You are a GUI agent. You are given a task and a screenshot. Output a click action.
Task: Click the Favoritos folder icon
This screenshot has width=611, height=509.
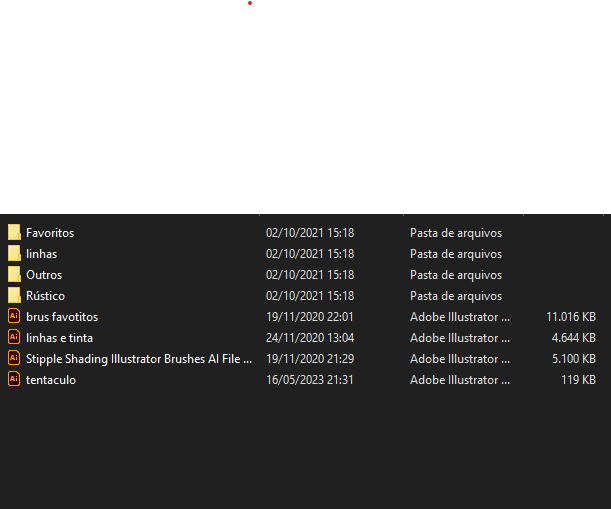14,232
